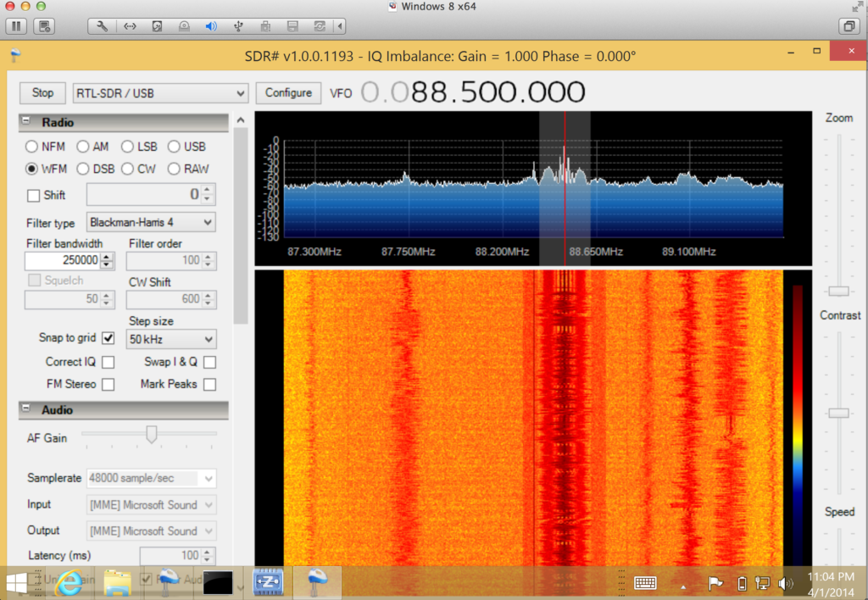Adjust the Contrast slider handle
This screenshot has height=600, width=868.
(838, 413)
